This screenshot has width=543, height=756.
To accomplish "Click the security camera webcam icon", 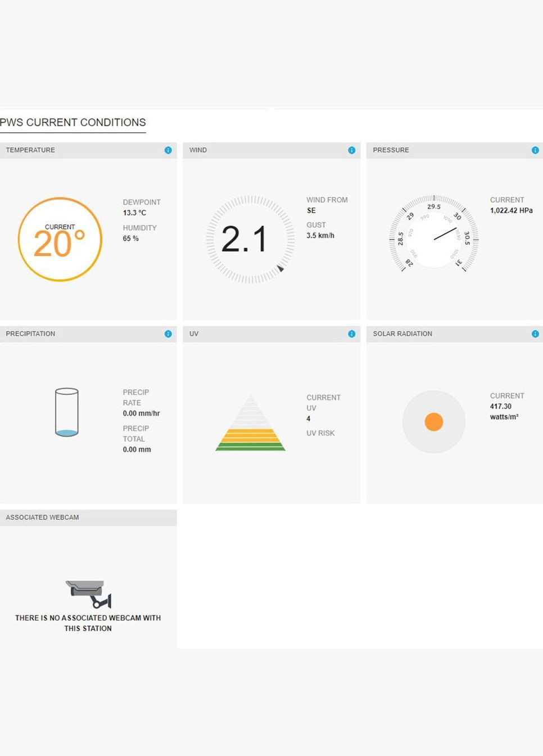I will [89, 594].
